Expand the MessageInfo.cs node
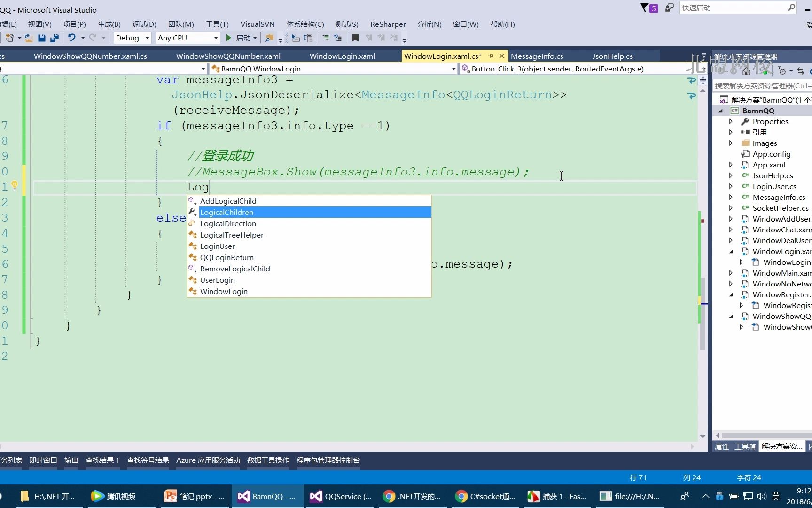Viewport: 812px width, 508px height. pyautogui.click(x=731, y=197)
